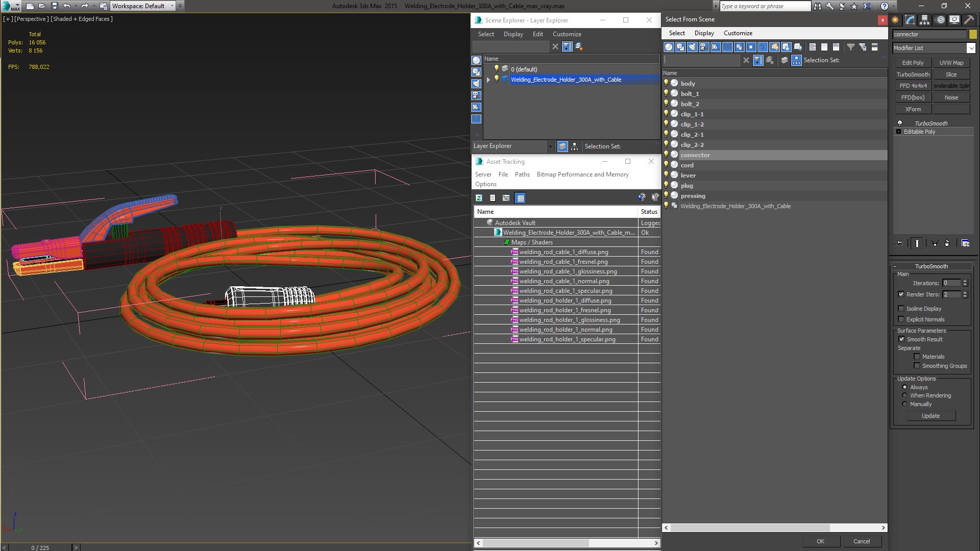Screen dimensions: 980x551
Task: Switch to Sort by Layer in Select From Scene
Action: 785,60
